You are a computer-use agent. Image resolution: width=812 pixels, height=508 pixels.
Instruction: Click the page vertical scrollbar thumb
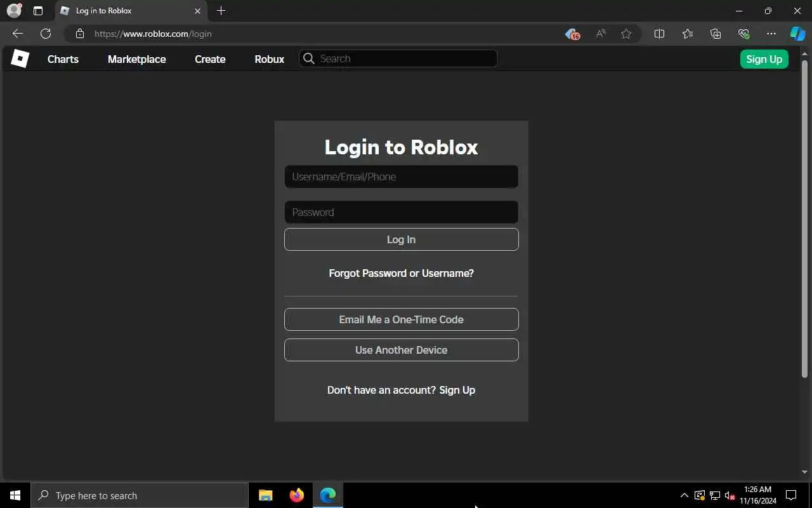coord(804,219)
